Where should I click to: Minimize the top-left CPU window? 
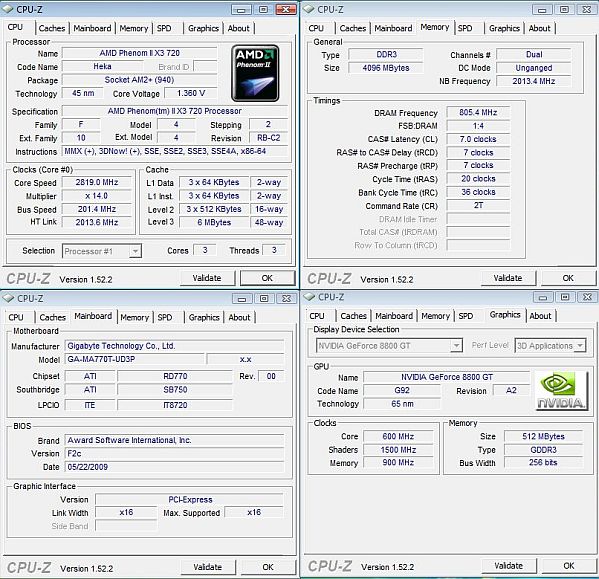(241, 10)
